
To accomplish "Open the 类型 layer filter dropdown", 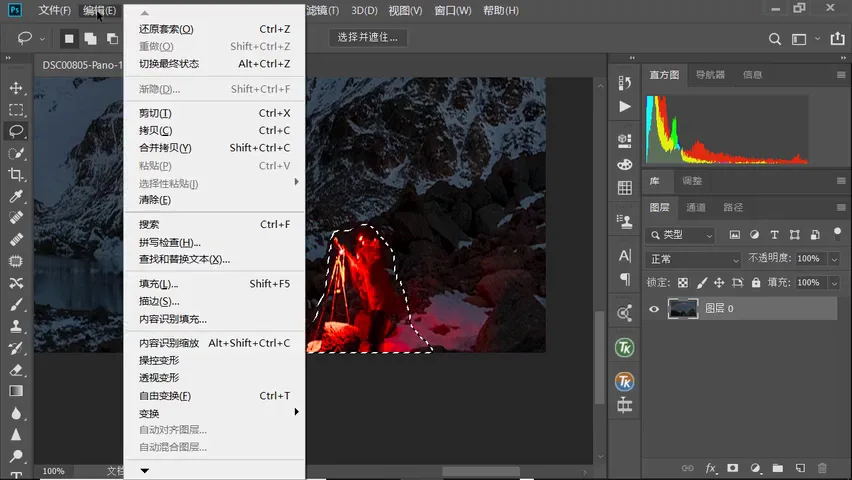I will [x=681, y=235].
